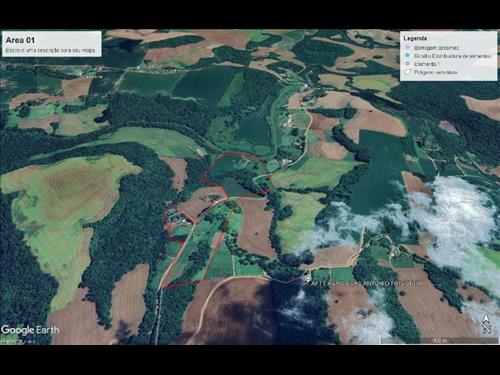The height and width of the screenshot is (375, 500).
Task: Click the purple placemark on the map
Action: pos(305,87)
